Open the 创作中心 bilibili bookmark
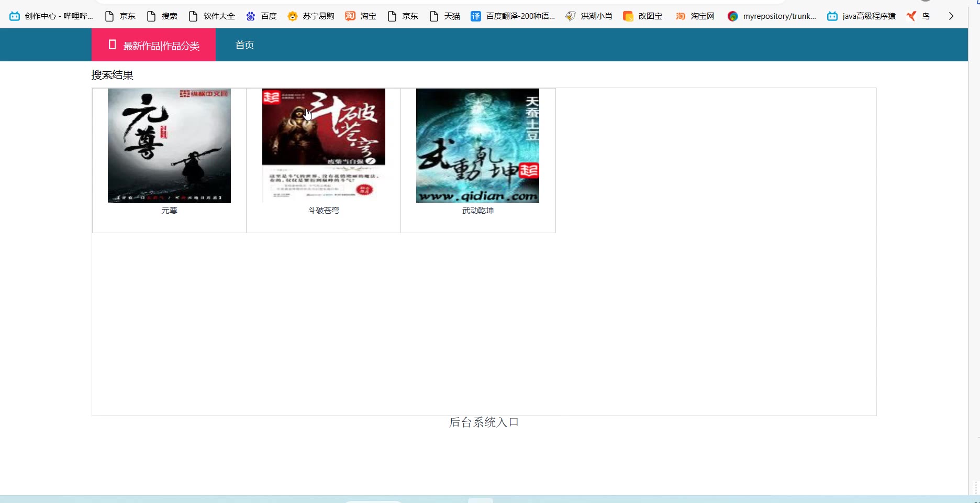This screenshot has height=503, width=980. [x=51, y=16]
